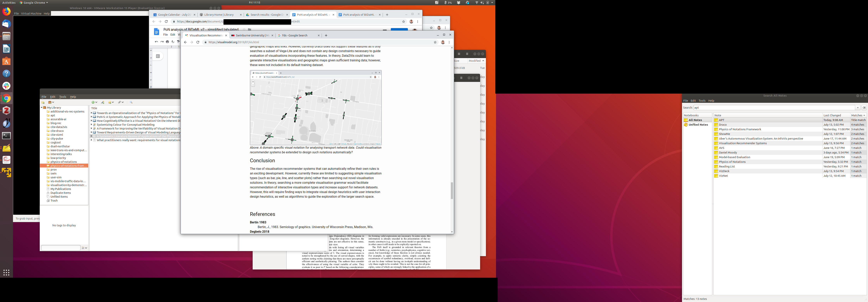Viewport: 868px width, 302px height.
Task: Open Zotero's Tools menu
Action: tap(63, 97)
